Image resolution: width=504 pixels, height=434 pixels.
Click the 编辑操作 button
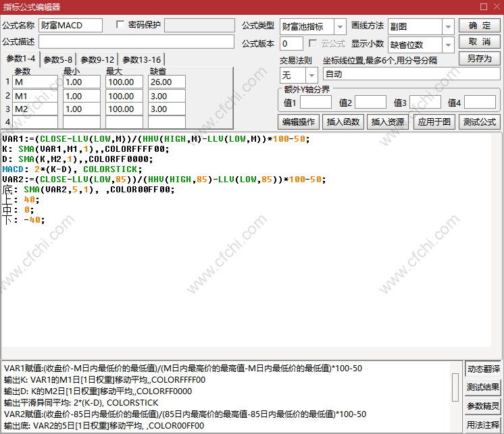click(298, 122)
